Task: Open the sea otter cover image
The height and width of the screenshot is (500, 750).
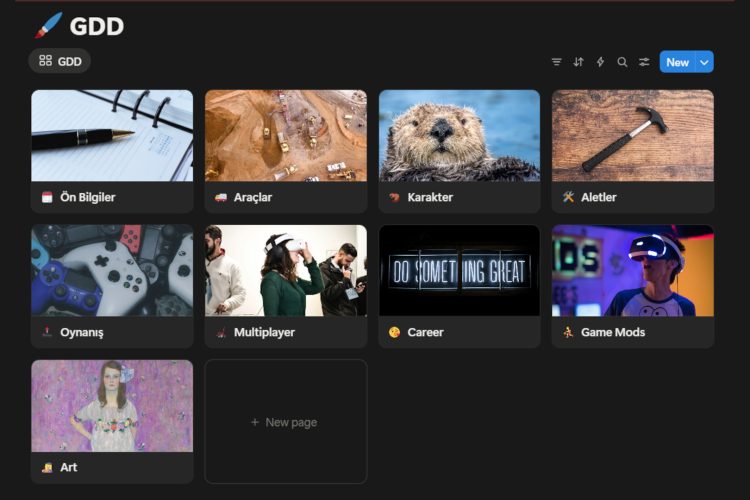Action: [x=459, y=135]
